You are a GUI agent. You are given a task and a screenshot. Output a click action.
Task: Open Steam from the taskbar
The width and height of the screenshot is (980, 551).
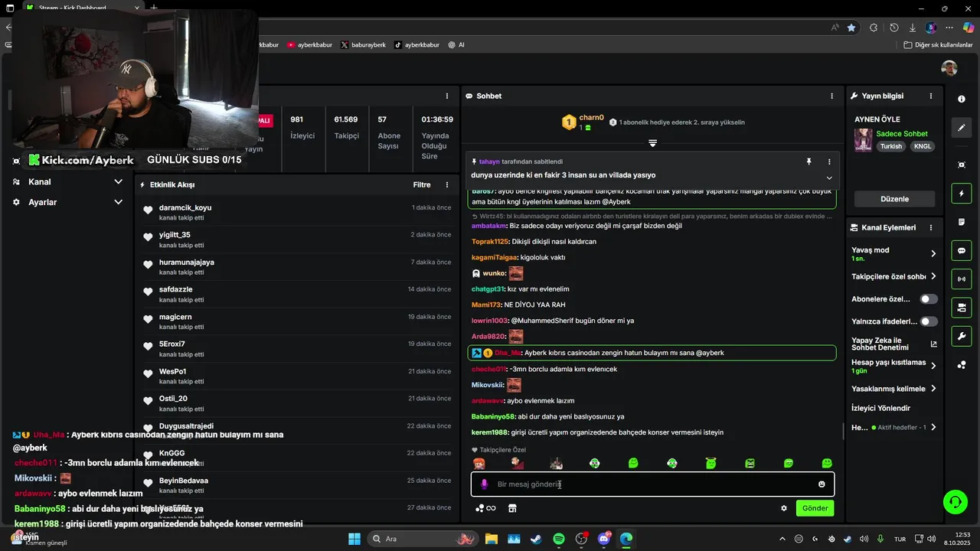[536, 539]
